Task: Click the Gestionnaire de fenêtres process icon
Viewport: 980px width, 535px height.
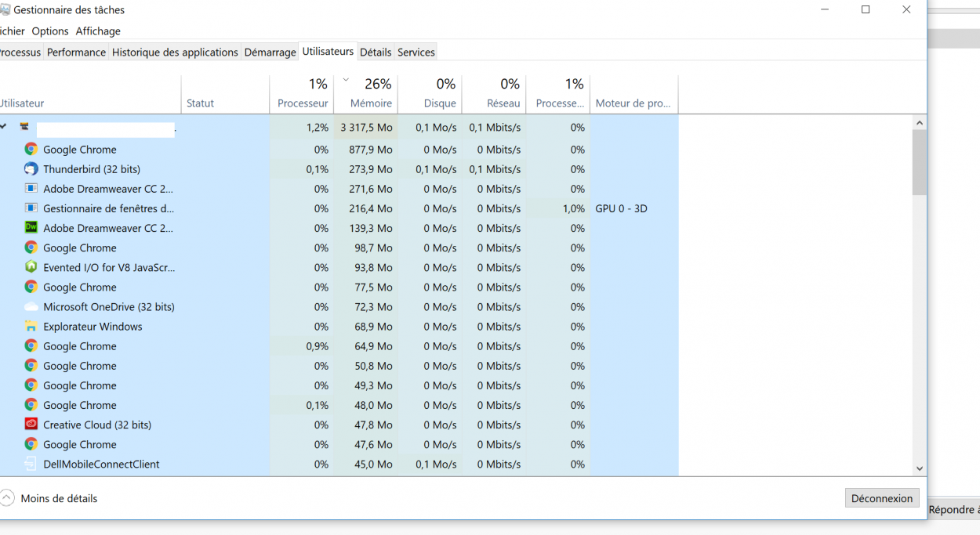Action: click(x=31, y=208)
